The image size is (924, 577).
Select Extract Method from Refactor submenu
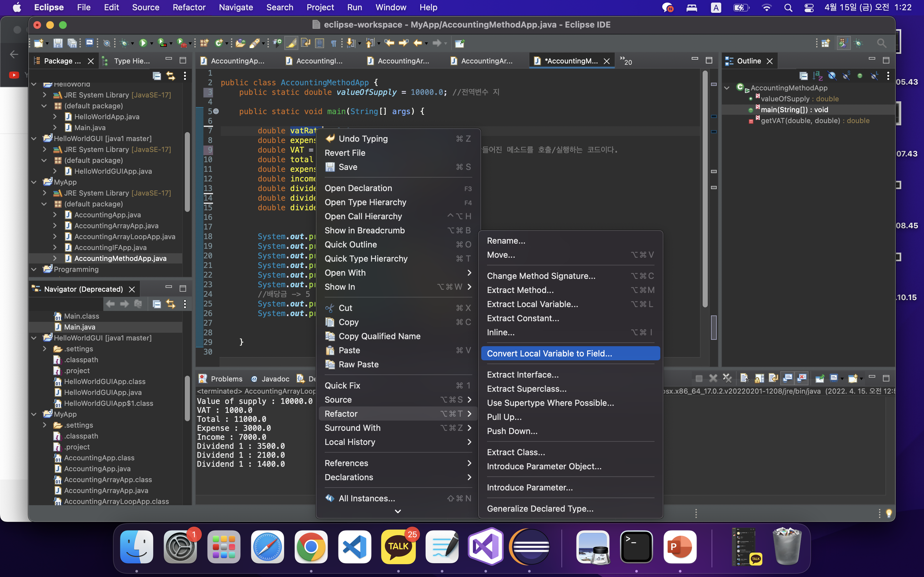pos(520,290)
